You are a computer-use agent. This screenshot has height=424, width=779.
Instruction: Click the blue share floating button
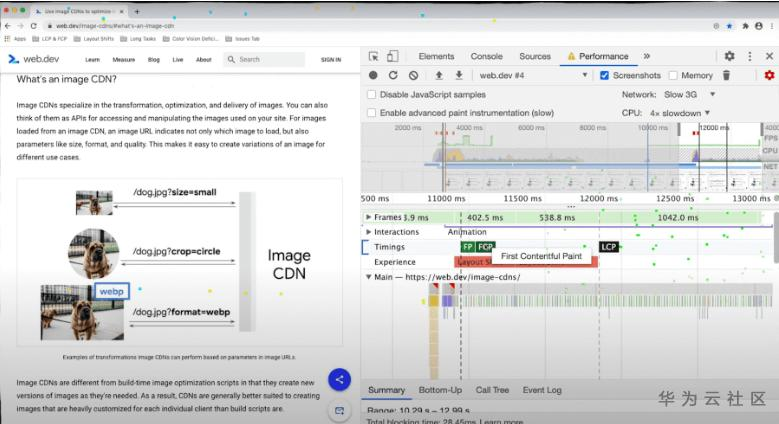click(339, 380)
